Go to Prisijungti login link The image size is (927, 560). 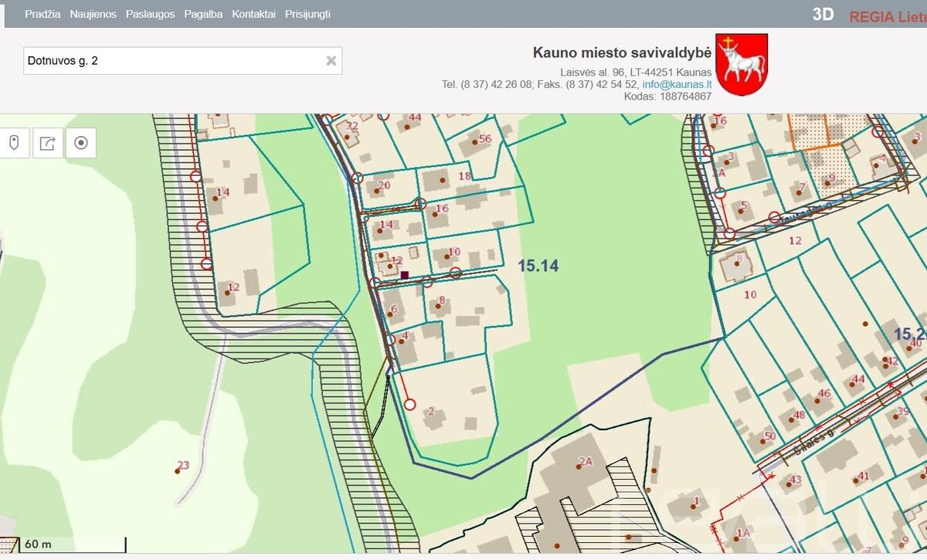pyautogui.click(x=307, y=14)
